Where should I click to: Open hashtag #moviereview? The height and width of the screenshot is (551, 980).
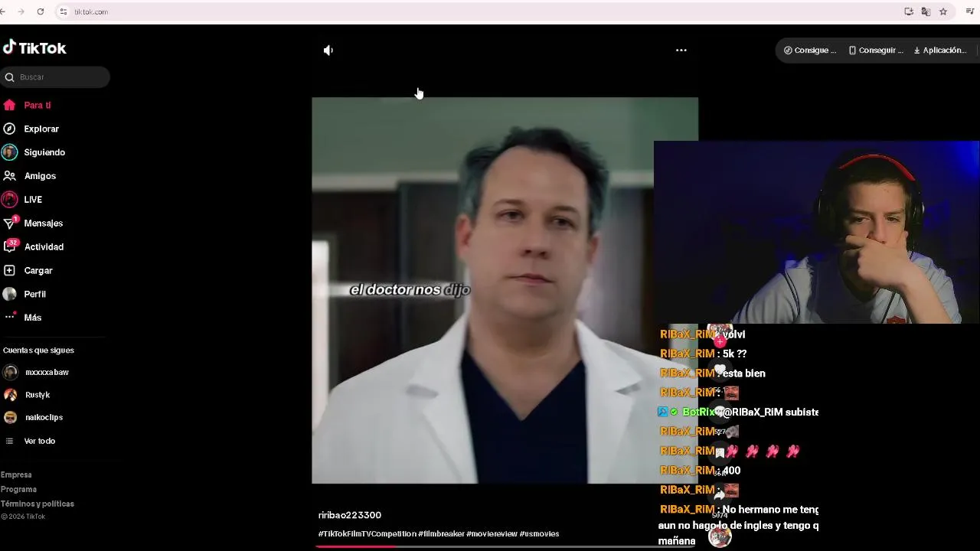coord(492,534)
